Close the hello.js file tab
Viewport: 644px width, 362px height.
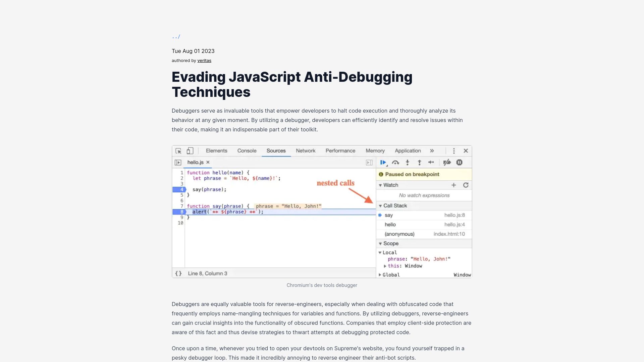(208, 162)
